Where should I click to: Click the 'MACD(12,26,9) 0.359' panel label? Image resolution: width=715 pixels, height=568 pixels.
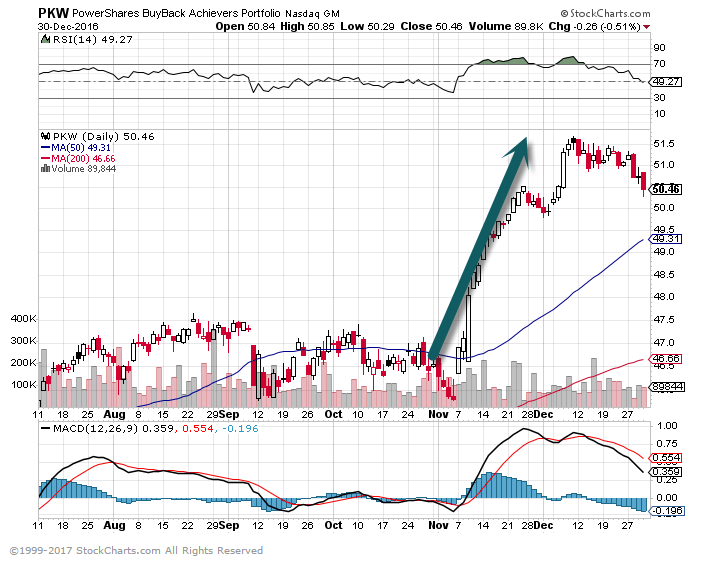[114, 429]
